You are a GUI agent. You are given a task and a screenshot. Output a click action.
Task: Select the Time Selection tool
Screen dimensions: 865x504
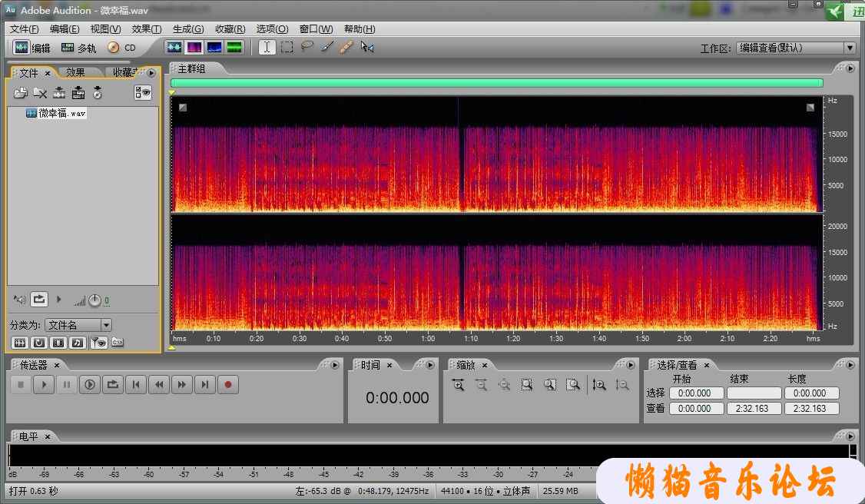pos(267,48)
